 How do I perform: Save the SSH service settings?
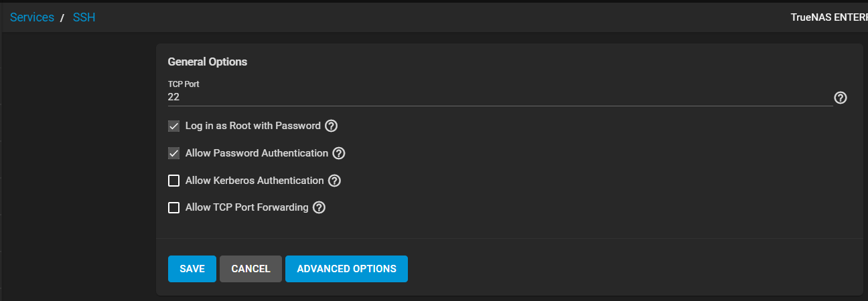[x=192, y=269]
